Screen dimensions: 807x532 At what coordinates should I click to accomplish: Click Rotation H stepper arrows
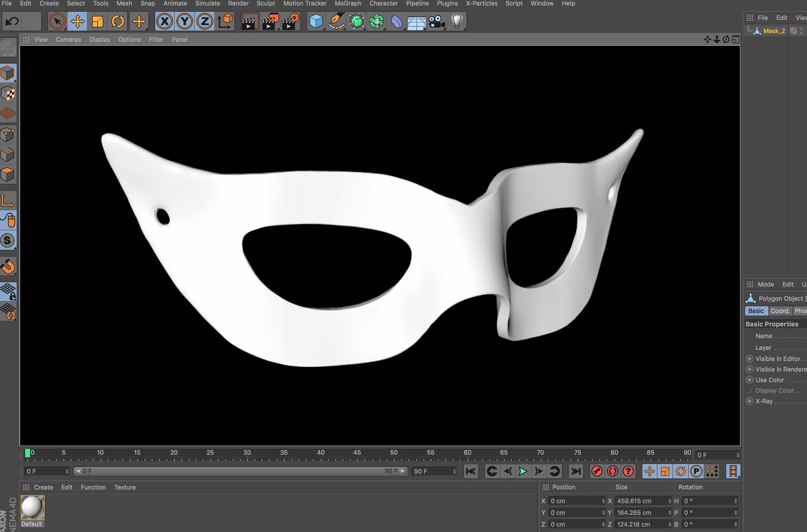point(735,501)
